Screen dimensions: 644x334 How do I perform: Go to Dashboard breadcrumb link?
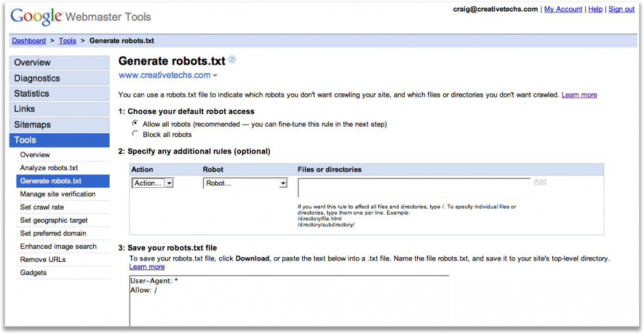29,40
